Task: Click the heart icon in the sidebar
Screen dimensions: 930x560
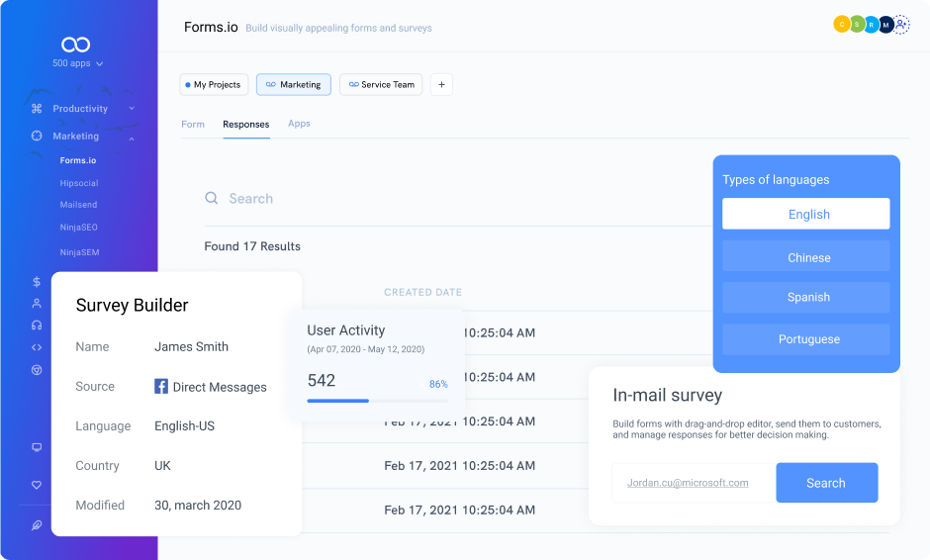Action: click(37, 485)
